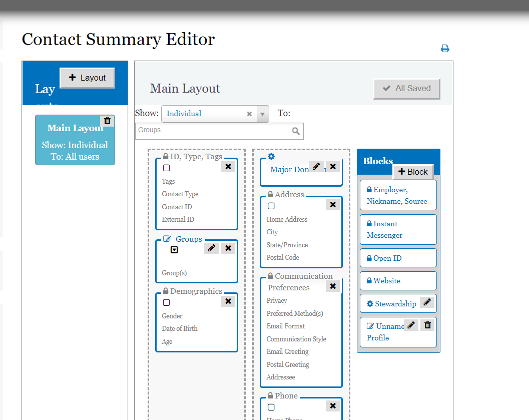Image resolution: width=529 pixels, height=420 pixels.
Task: Select the Main Layout card
Action: [x=75, y=140]
